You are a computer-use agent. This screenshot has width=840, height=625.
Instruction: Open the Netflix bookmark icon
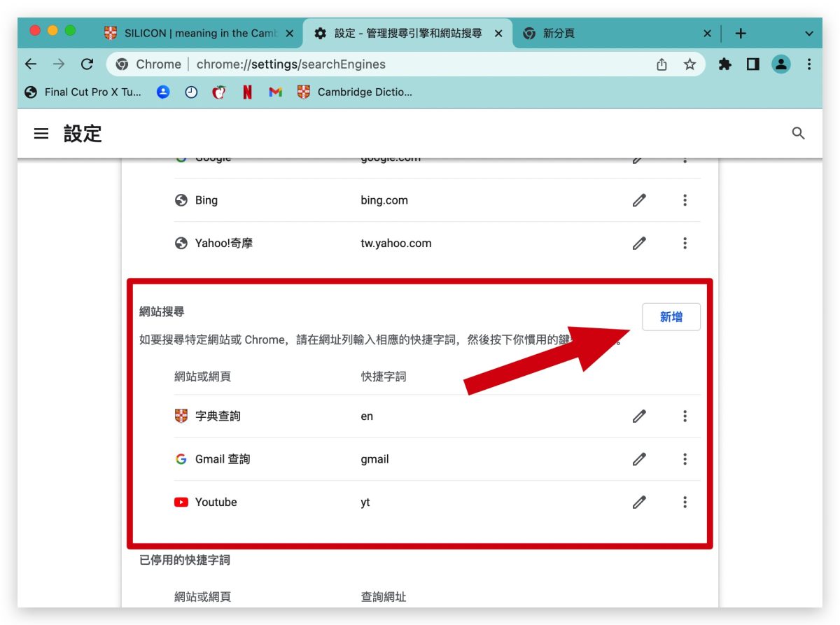click(247, 92)
